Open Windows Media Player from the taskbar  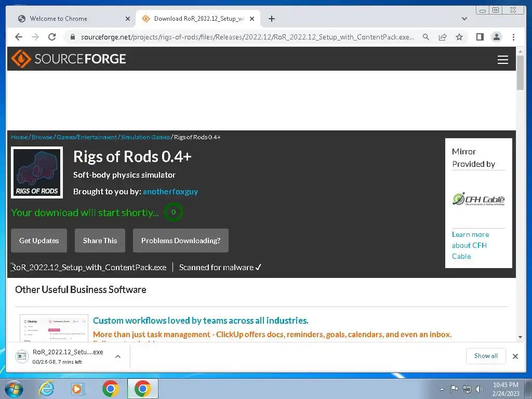(x=78, y=389)
